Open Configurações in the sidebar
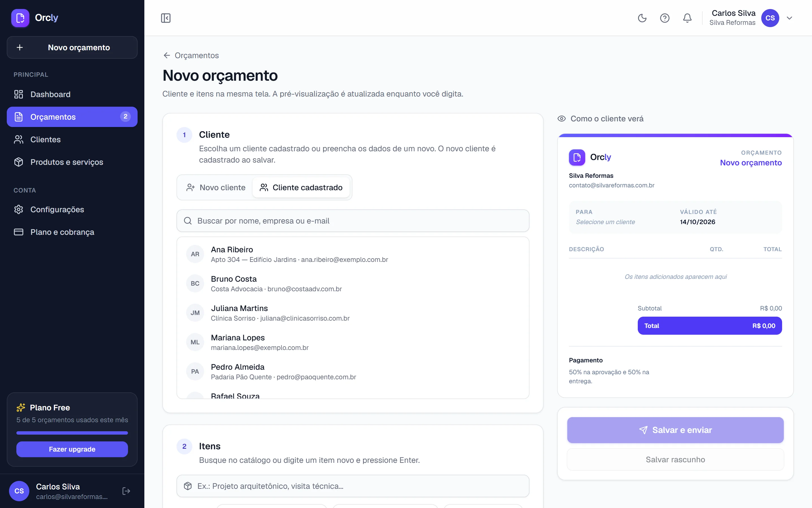The height and width of the screenshot is (508, 812). pyautogui.click(x=72, y=209)
